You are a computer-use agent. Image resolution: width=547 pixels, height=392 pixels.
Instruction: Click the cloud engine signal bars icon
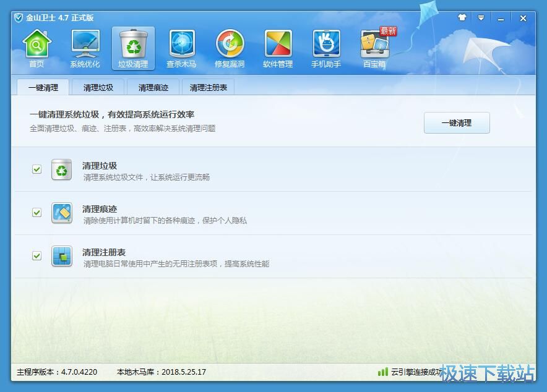pos(382,372)
